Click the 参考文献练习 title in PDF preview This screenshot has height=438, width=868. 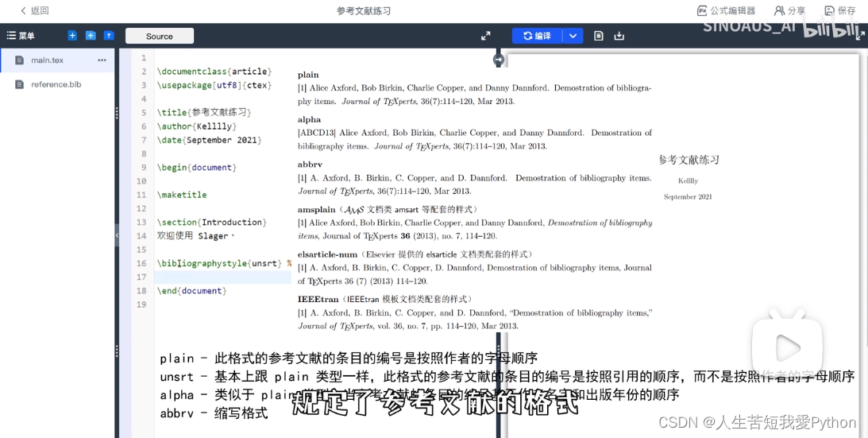coord(689,160)
